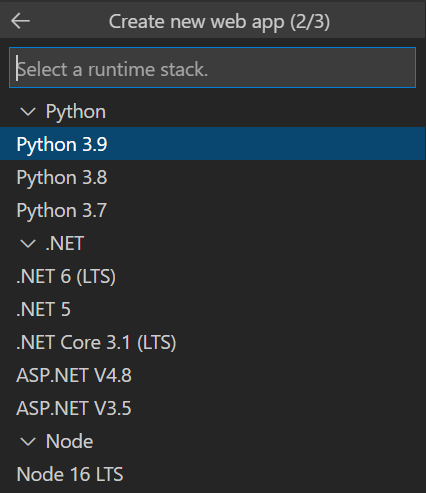Choose .NET 6 (LTS) runtime
This screenshot has height=493, width=426.
click(213, 276)
